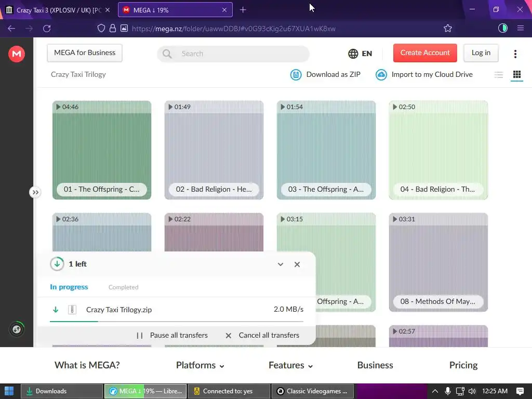Open track 01 - The Offspring thumbnail

102,150
